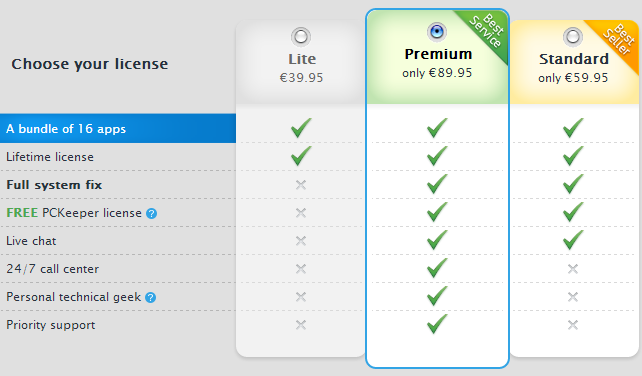Click the Full system fix label
Image resolution: width=642 pixels, height=376 pixels.
coord(54,185)
